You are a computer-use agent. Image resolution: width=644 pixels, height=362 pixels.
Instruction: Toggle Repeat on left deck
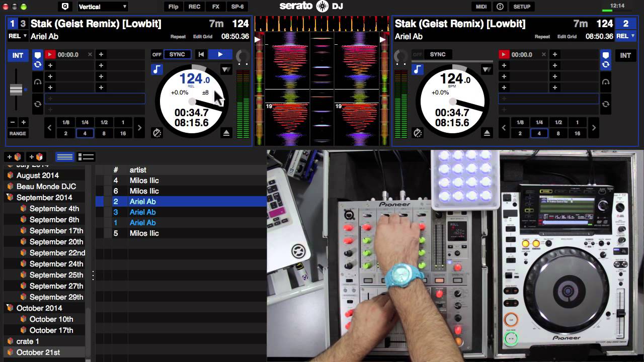(178, 37)
